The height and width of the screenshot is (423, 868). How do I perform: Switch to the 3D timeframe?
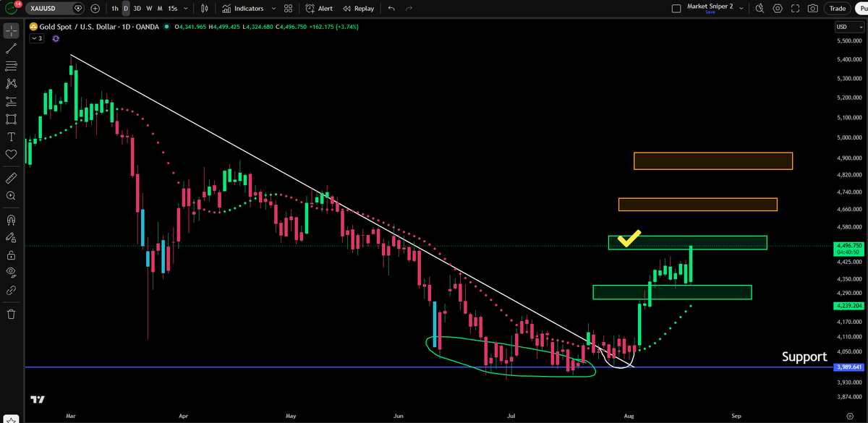[137, 9]
